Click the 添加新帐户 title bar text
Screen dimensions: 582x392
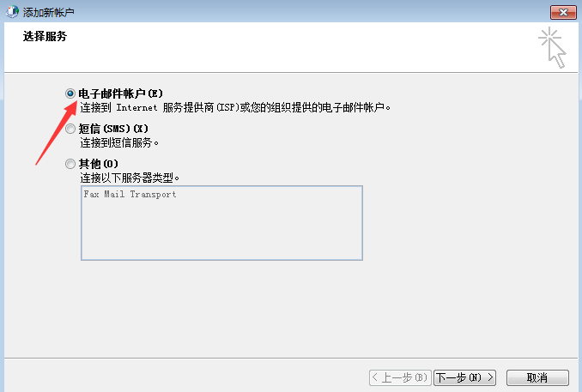[49, 12]
